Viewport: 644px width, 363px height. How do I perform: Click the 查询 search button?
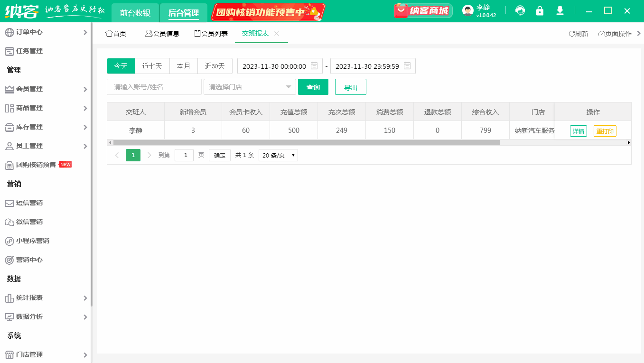313,87
